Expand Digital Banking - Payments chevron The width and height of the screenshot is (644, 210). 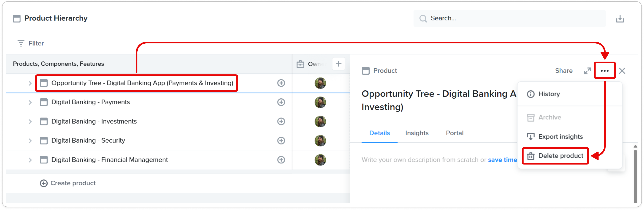click(30, 102)
